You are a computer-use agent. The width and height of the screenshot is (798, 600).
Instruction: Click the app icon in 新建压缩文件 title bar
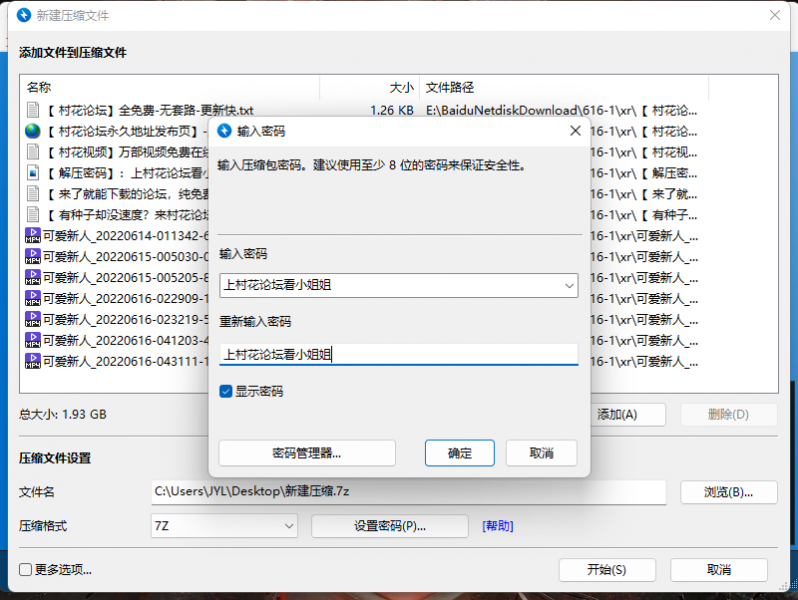(x=20, y=16)
